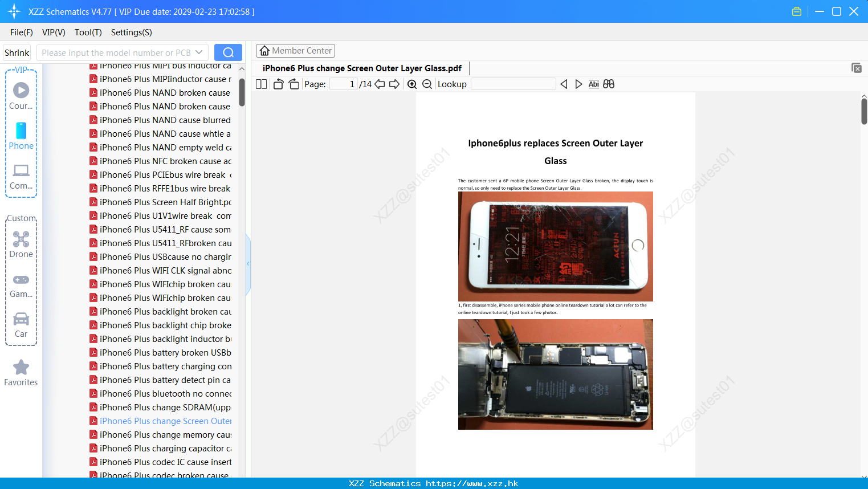Go to previous page arrow
This screenshot has width=868, height=489.
tap(380, 84)
